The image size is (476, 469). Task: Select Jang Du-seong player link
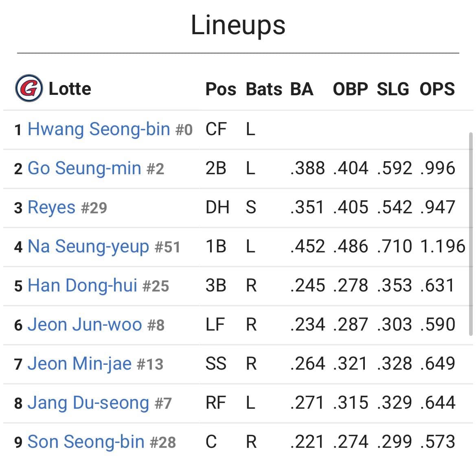point(88,403)
